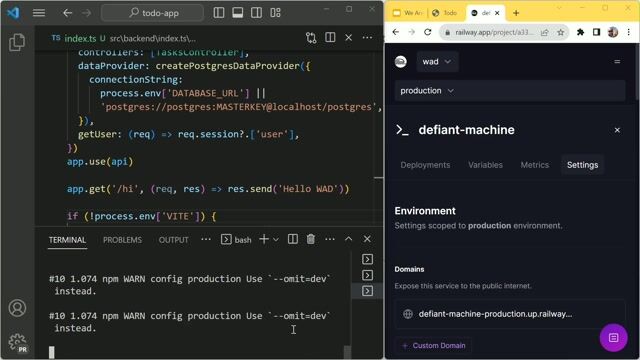The height and width of the screenshot is (360, 640).
Task: Open Chrome extensions puzzle icon
Action: coord(580,32)
